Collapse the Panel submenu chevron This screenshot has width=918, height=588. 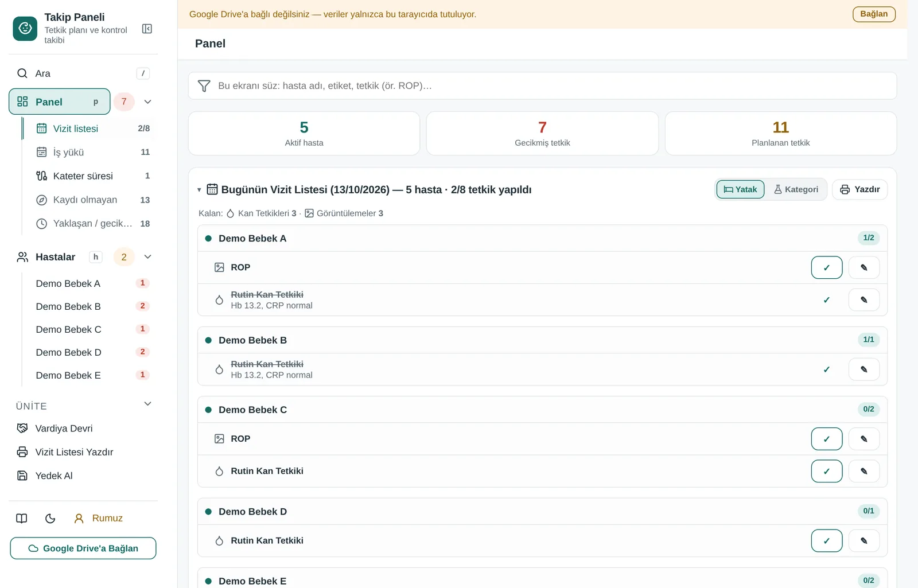pos(147,102)
